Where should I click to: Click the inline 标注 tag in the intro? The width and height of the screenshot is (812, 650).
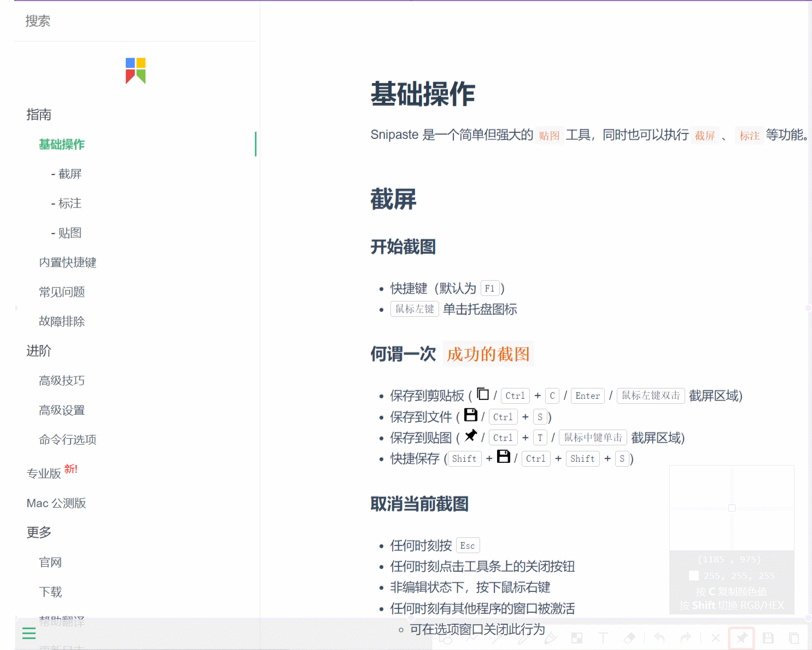(x=750, y=136)
